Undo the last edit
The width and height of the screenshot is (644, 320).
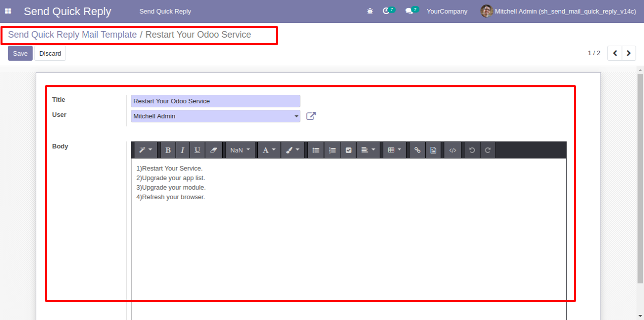click(472, 150)
